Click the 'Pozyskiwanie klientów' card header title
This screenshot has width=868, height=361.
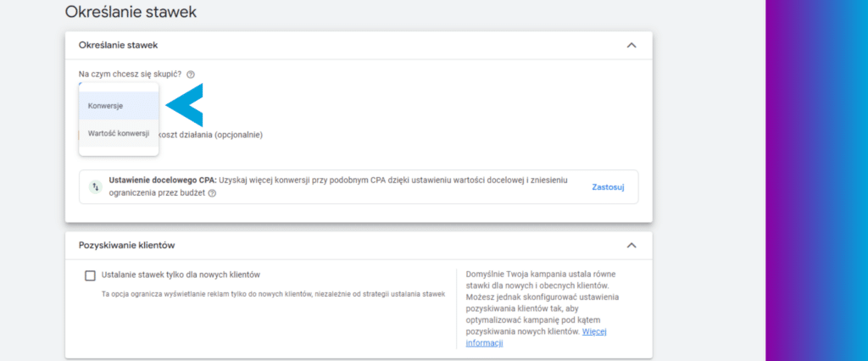click(x=127, y=245)
